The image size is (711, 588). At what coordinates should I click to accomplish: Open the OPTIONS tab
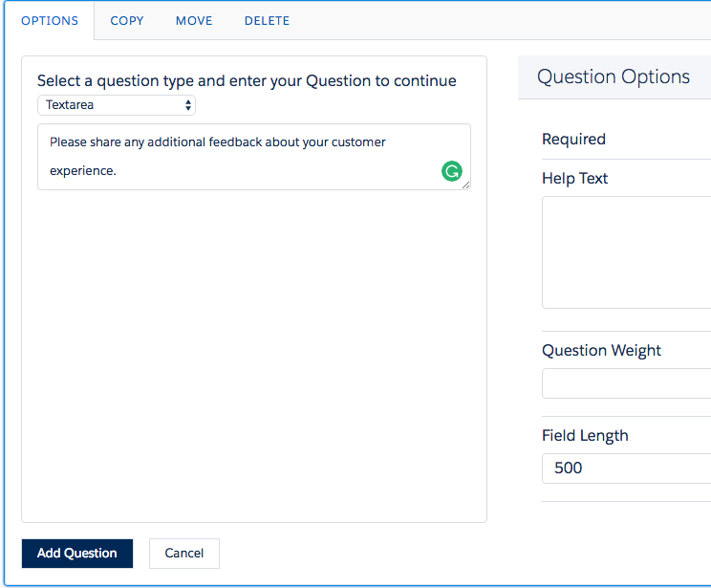pos(50,21)
